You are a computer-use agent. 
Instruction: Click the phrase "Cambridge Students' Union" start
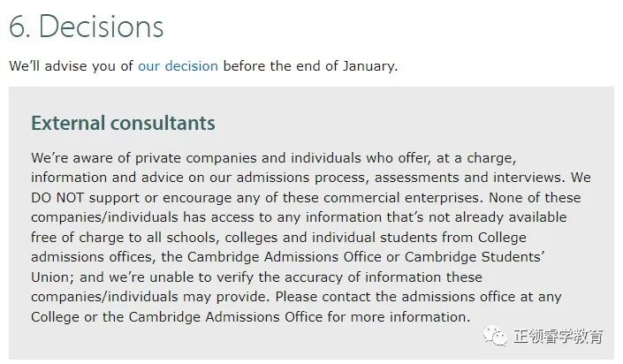point(475,257)
